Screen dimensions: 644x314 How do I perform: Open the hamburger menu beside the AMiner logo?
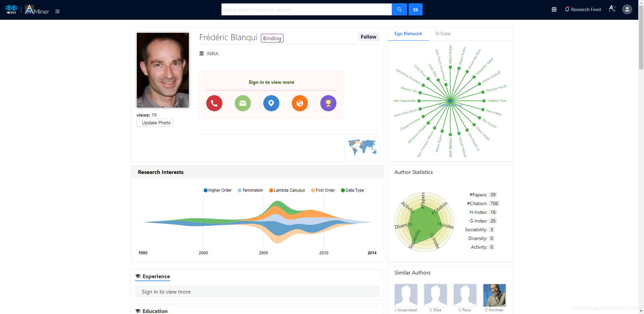57,11
